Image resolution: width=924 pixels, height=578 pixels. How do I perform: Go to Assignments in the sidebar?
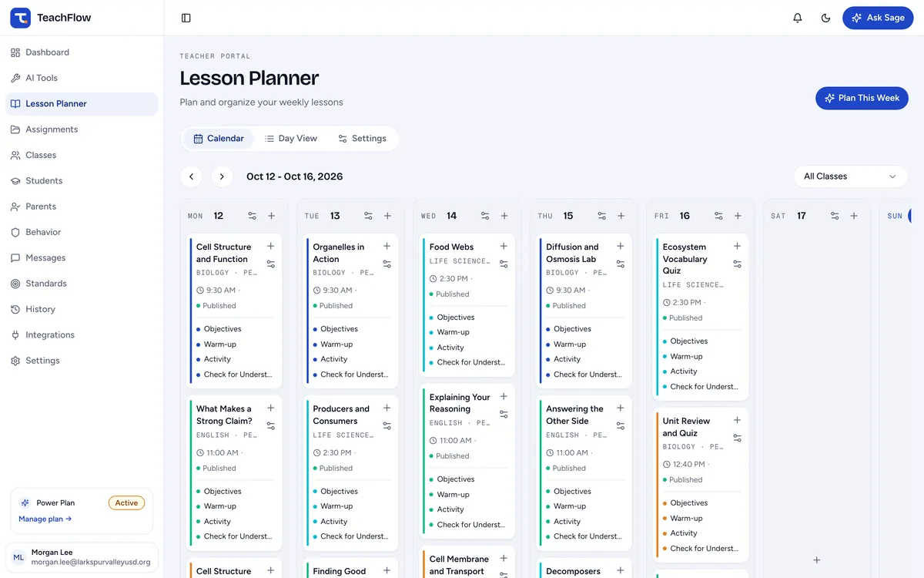coord(82,129)
